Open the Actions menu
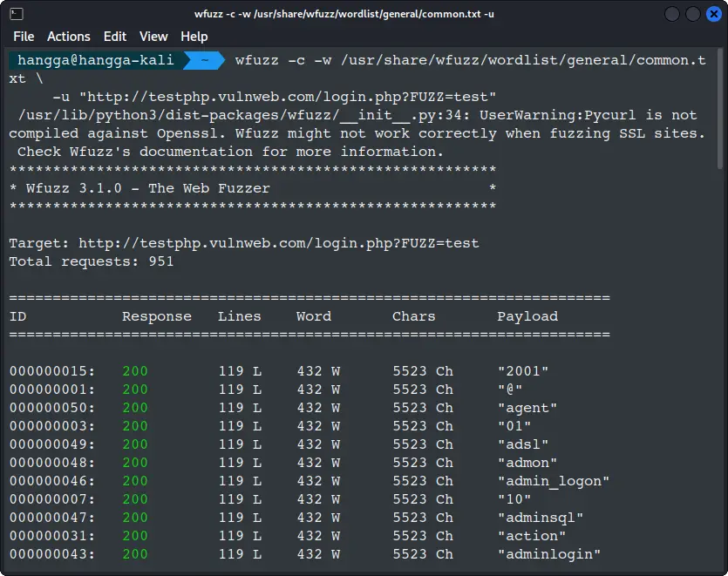The image size is (728, 576). point(69,37)
